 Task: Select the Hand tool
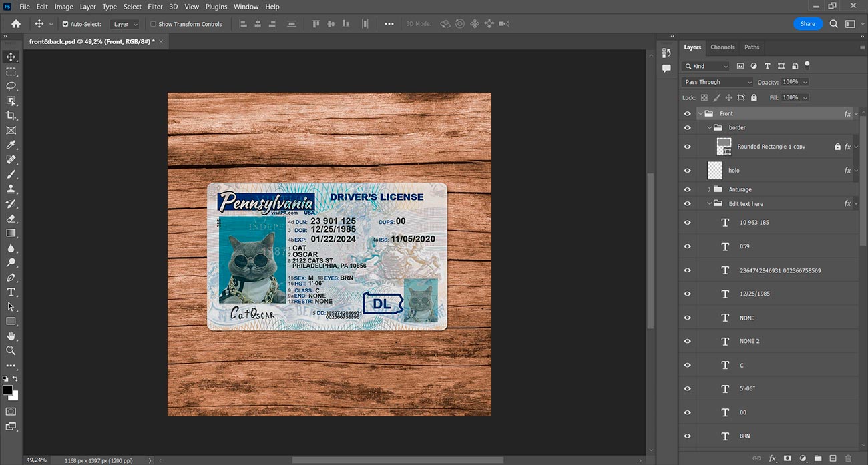[11, 336]
